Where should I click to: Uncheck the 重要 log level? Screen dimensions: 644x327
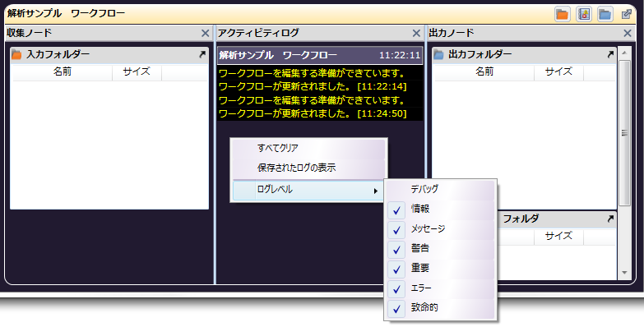(x=441, y=269)
